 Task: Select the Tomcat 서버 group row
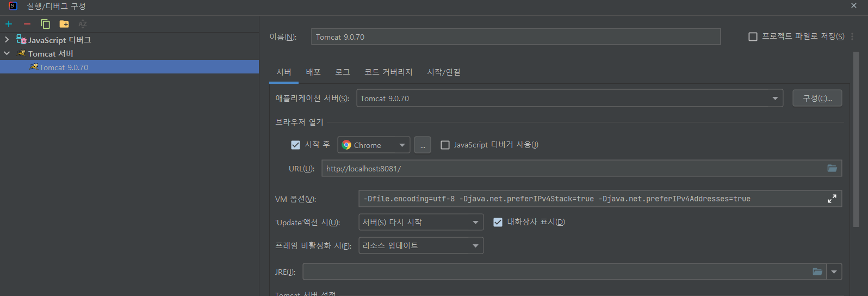click(129, 53)
